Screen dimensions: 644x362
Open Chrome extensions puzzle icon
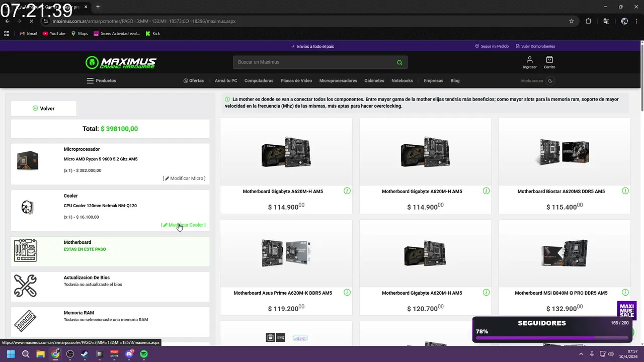(x=589, y=21)
